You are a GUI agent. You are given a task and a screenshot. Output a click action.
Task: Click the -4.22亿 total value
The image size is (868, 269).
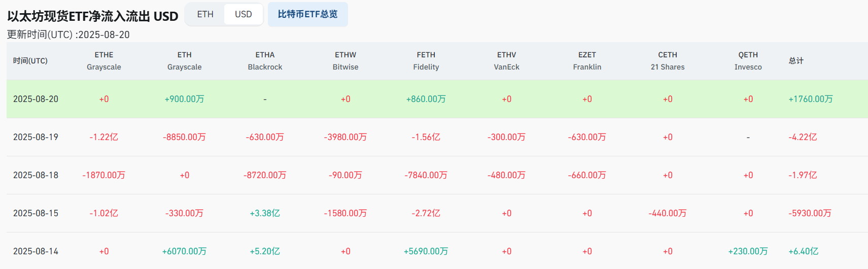(803, 137)
